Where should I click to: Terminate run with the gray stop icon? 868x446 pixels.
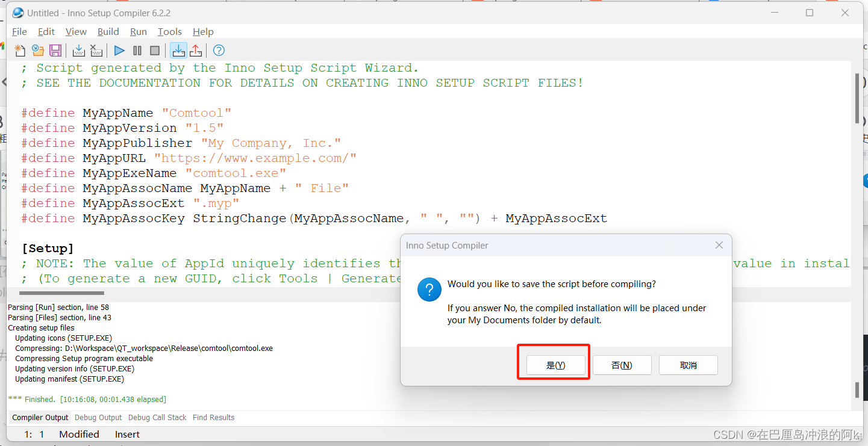tap(155, 51)
